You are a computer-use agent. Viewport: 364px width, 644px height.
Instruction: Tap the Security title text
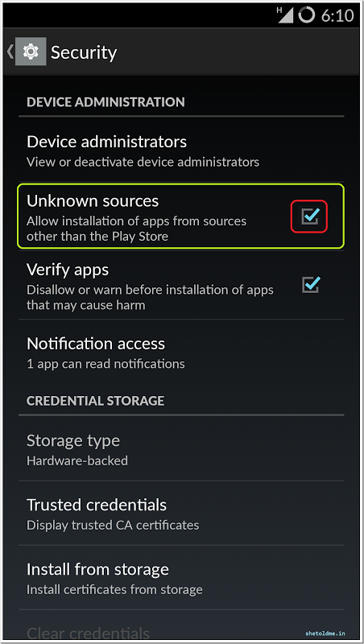click(84, 52)
